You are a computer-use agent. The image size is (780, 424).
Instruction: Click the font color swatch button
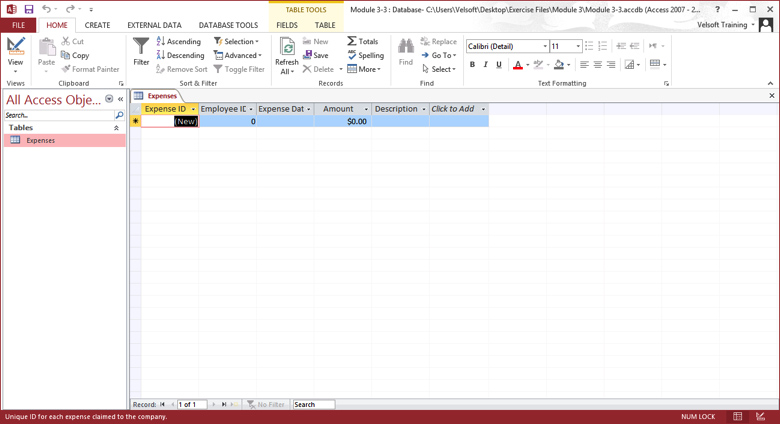(517, 65)
